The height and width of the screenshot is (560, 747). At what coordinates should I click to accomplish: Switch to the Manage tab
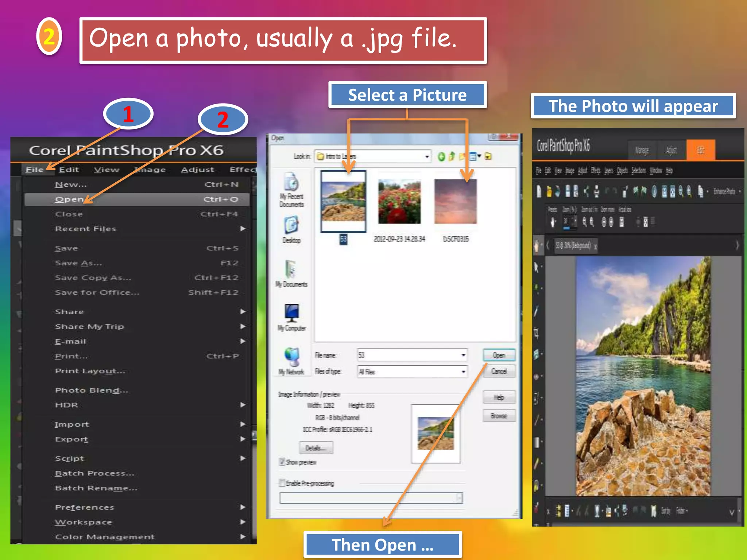click(x=642, y=150)
